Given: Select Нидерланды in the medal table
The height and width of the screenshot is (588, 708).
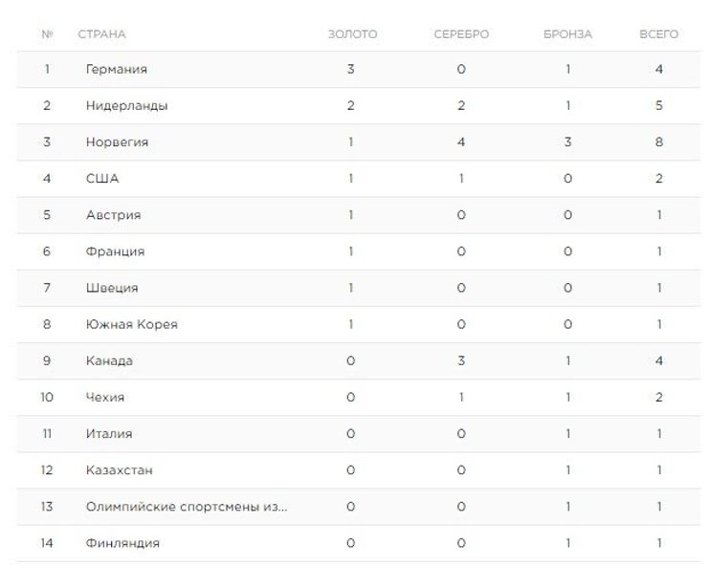Looking at the screenshot, I should (126, 106).
